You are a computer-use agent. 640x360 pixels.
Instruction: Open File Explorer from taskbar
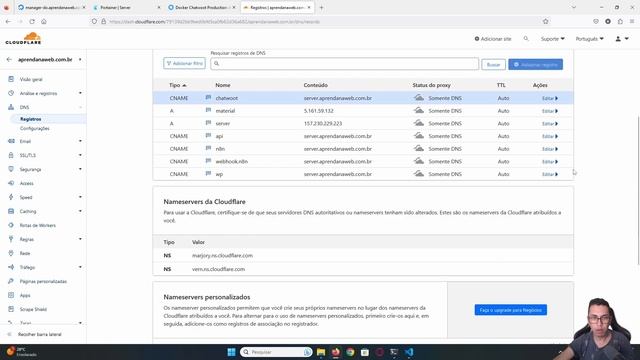point(321,352)
